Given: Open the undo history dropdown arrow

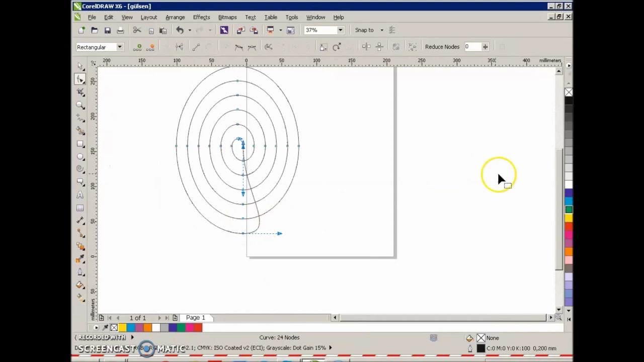Looking at the screenshot, I should [190, 30].
